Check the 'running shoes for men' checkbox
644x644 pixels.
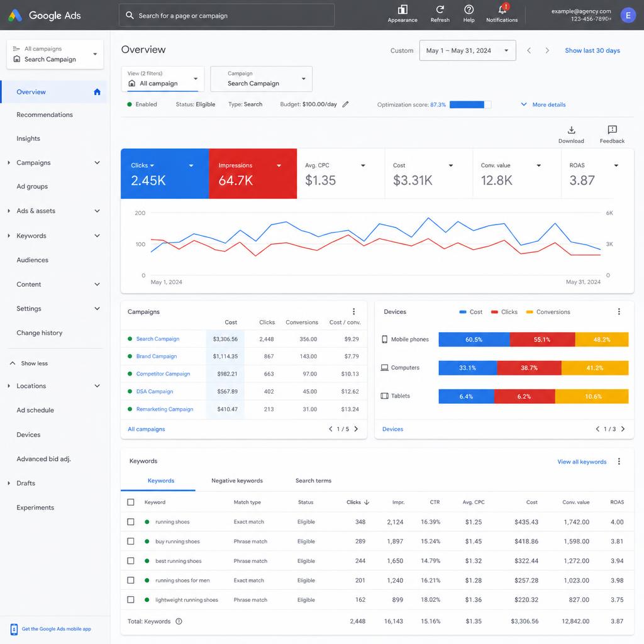pyautogui.click(x=131, y=580)
